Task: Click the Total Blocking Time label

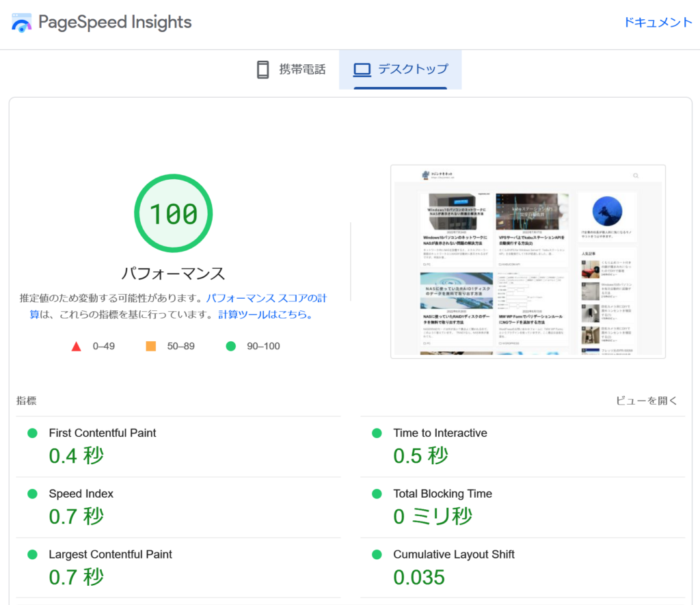Action: [442, 494]
